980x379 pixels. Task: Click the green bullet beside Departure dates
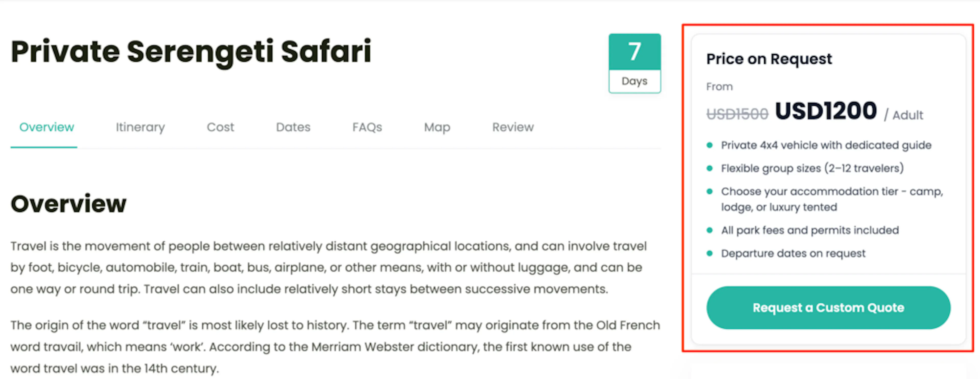coord(709,253)
